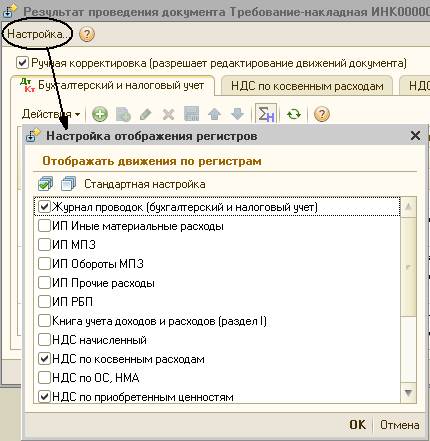The image size is (430, 441).
Task: Uncheck НДС по косвенным расходам checkbox in list
Action: point(44,359)
